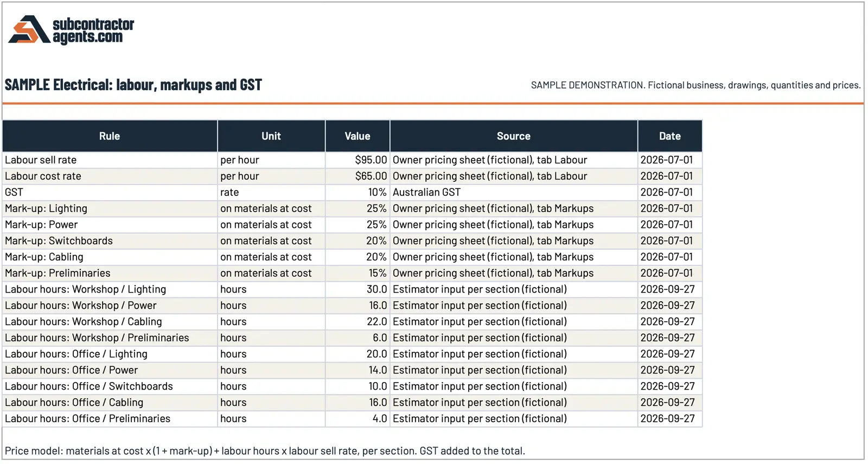This screenshot has height=464, width=868.
Task: Click the 'GST' rule cell
Action: click(110, 193)
